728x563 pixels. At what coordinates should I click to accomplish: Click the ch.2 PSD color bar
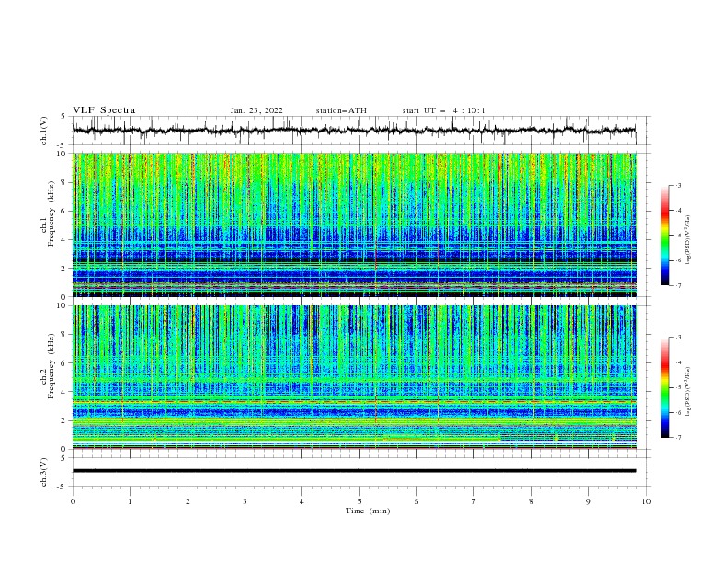[x=665, y=387]
